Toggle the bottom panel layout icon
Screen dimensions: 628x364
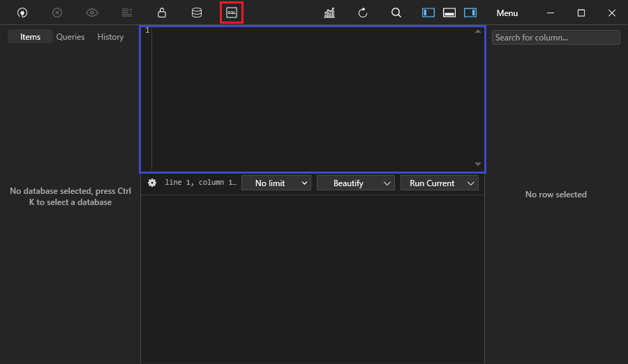(449, 13)
